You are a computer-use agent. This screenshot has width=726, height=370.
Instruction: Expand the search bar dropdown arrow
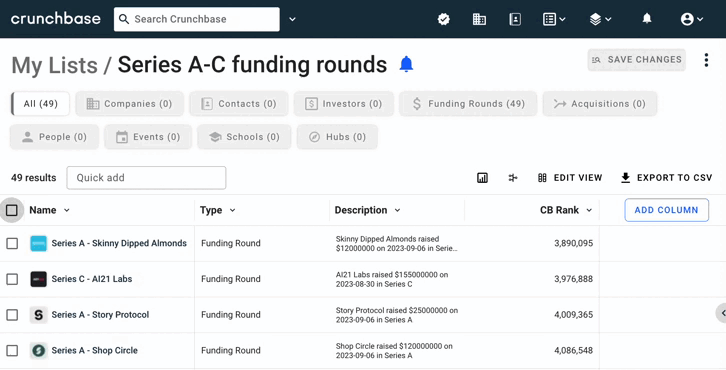292,19
